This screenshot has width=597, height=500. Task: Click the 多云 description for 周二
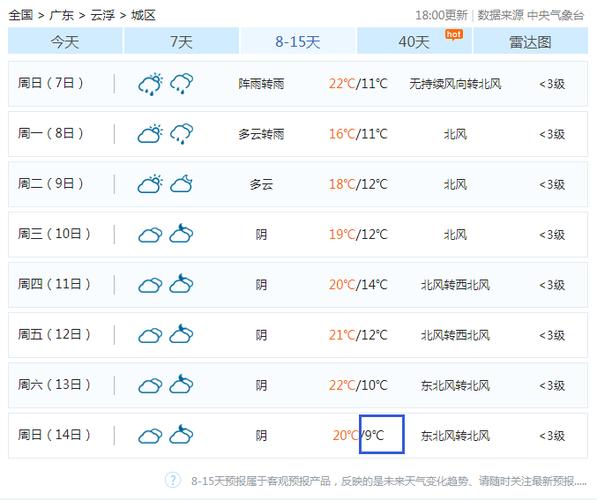[x=261, y=184]
